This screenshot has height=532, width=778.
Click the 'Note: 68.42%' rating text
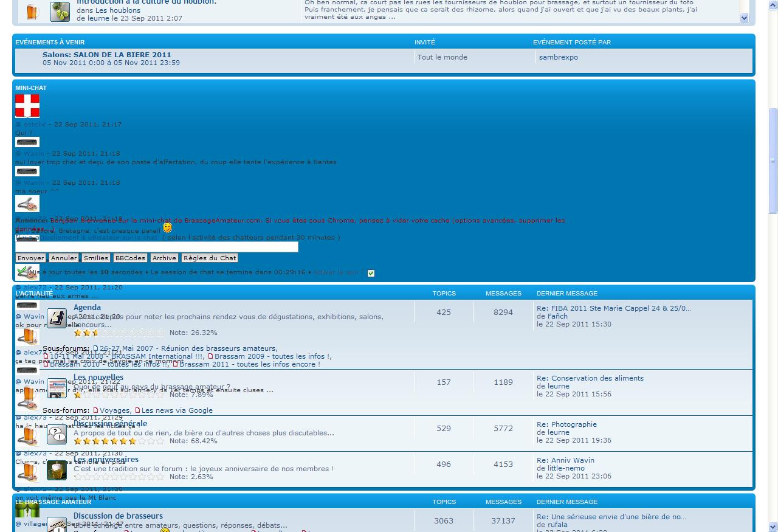tap(193, 441)
